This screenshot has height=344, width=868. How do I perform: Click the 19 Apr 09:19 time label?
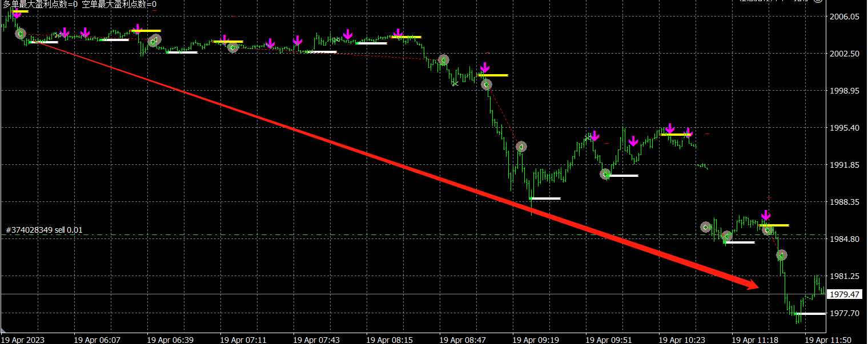[x=536, y=339]
